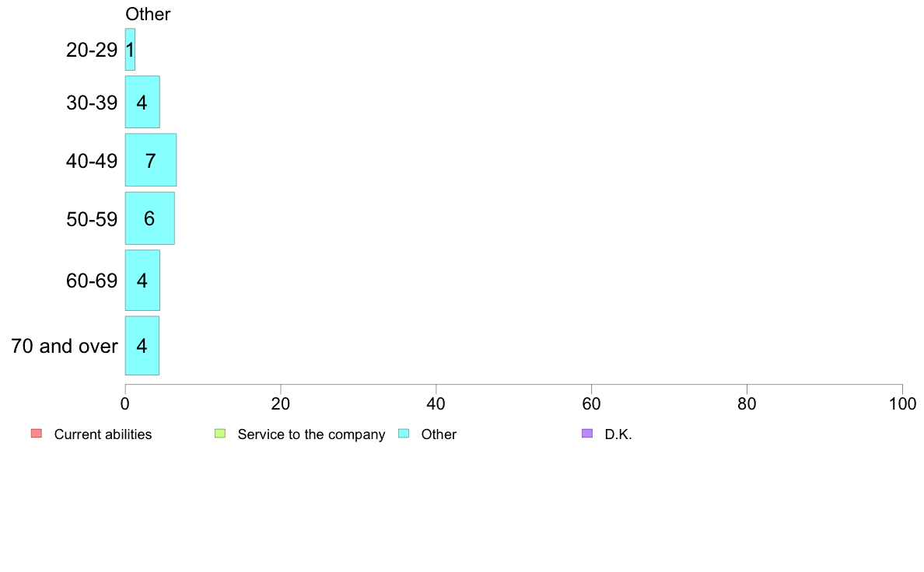Select the 50-59 bar showing 6
This screenshot has height=572, width=924.
[x=149, y=218]
